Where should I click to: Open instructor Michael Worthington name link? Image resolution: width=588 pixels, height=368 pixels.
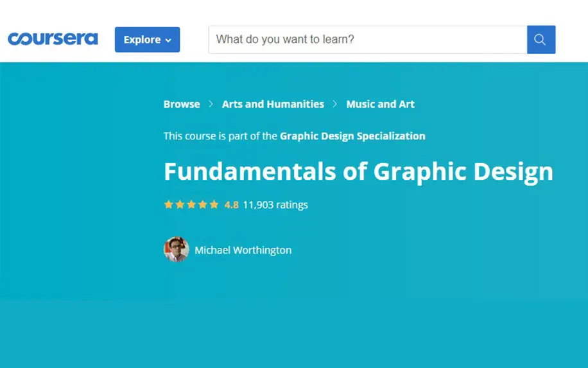243,250
